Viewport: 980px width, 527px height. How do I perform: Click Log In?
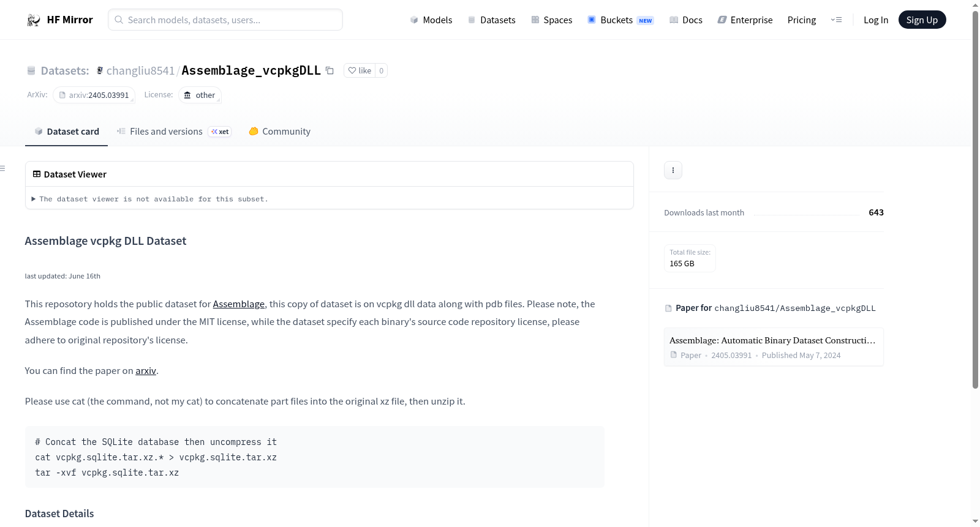click(x=876, y=20)
